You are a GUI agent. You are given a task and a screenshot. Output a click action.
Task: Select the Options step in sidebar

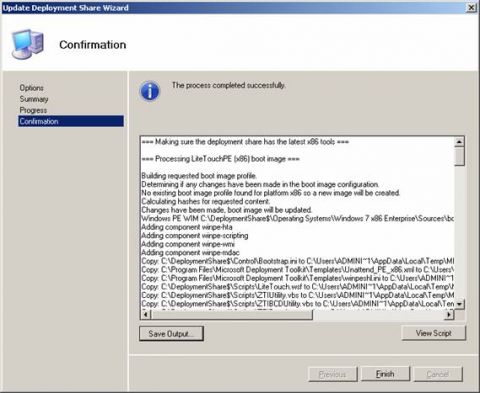click(31, 88)
